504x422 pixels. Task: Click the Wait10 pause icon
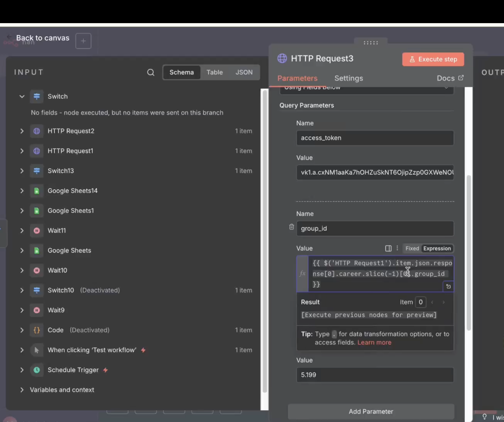(x=37, y=270)
